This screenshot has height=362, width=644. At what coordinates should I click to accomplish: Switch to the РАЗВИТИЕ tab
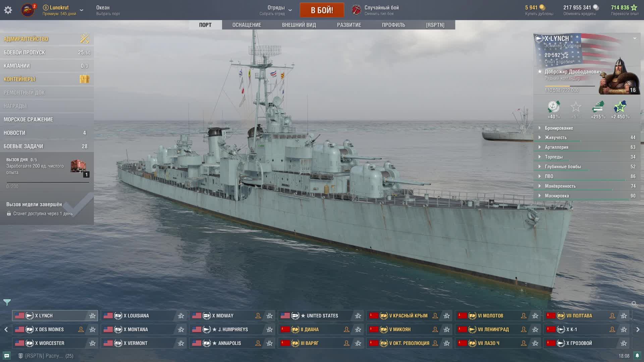[349, 25]
